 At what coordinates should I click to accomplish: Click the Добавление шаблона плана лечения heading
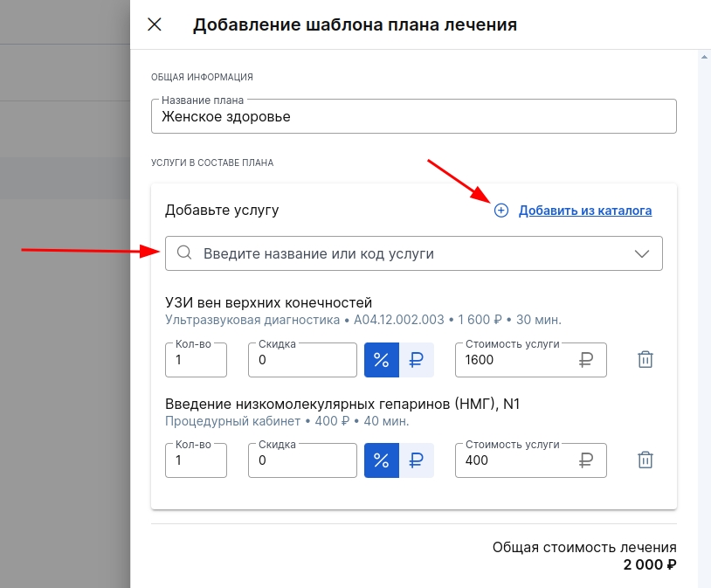[355, 24]
